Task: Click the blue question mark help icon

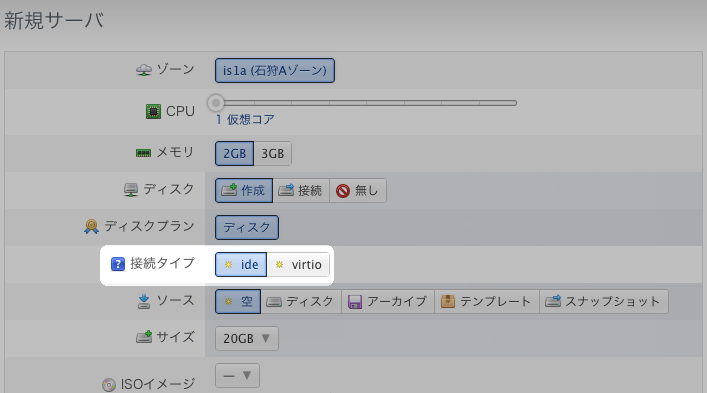Action: click(x=118, y=264)
